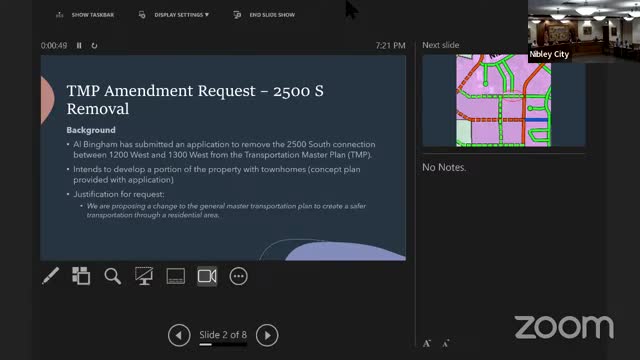Click the clock reading 7:21 PM
The width and height of the screenshot is (640, 360).
coord(391,45)
